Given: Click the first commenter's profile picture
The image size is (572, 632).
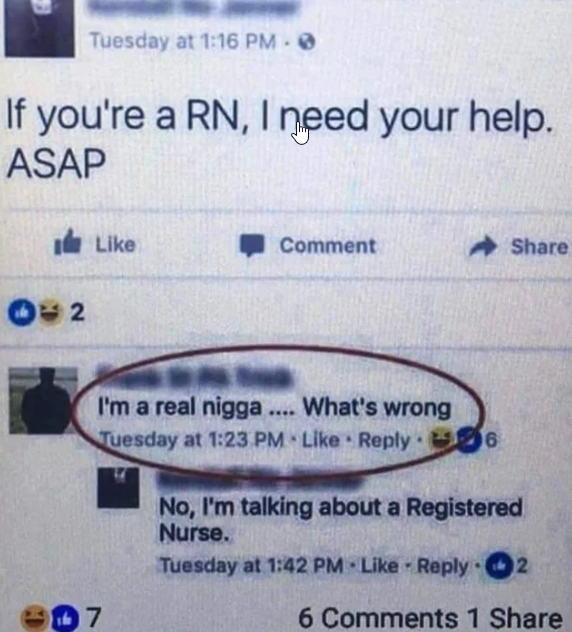Looking at the screenshot, I should pyautogui.click(x=43, y=400).
